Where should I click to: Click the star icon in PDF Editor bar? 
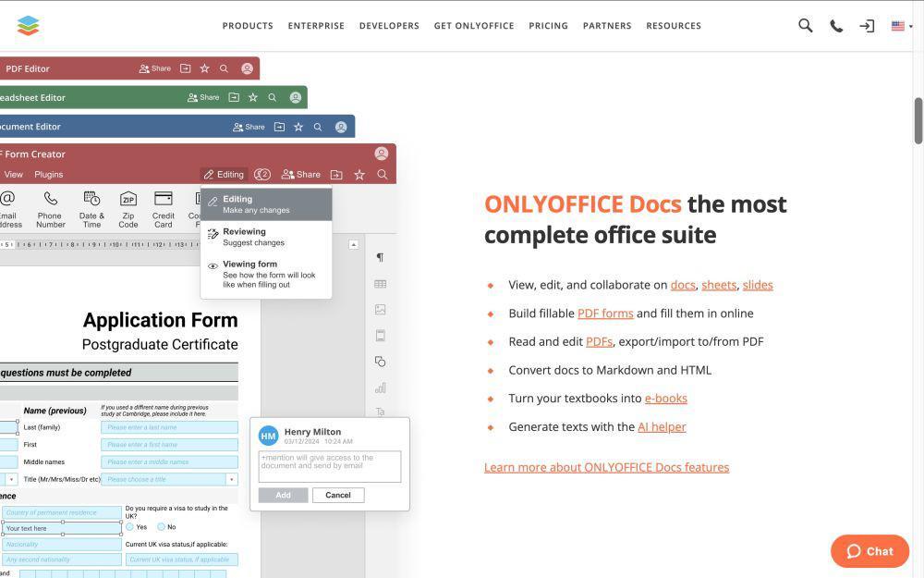[x=204, y=68]
